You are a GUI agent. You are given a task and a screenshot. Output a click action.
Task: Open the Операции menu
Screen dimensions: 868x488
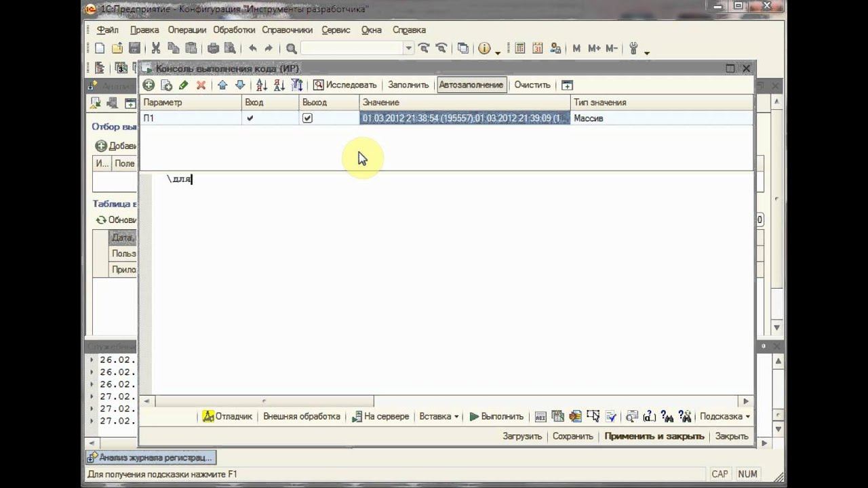(186, 30)
